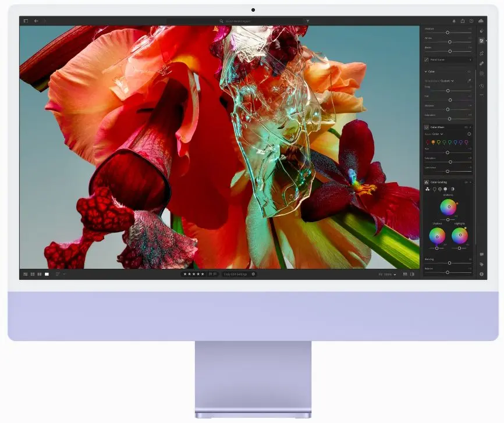This screenshot has height=423, width=504.
Task: Select the orange swatch in Color Mixer
Action: [x=434, y=143]
